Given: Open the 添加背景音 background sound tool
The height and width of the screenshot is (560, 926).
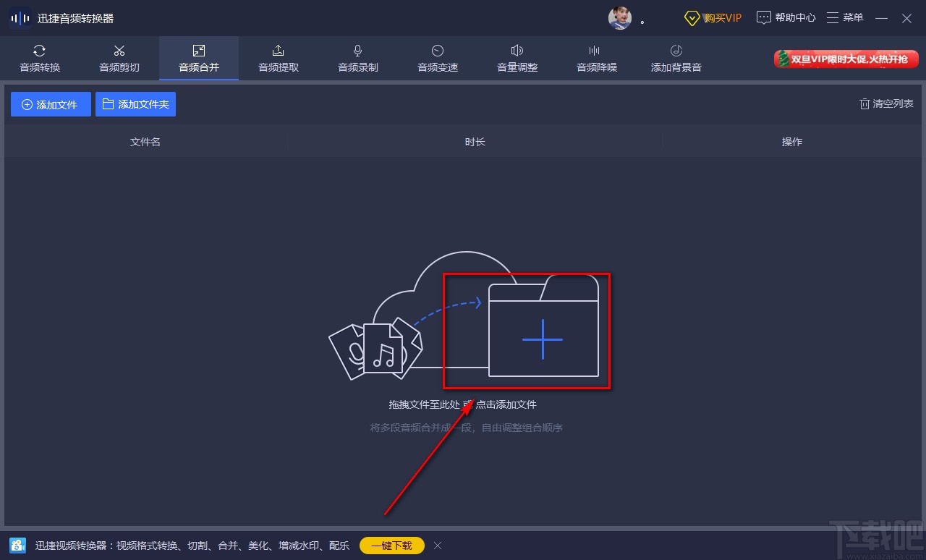Looking at the screenshot, I should [x=676, y=59].
